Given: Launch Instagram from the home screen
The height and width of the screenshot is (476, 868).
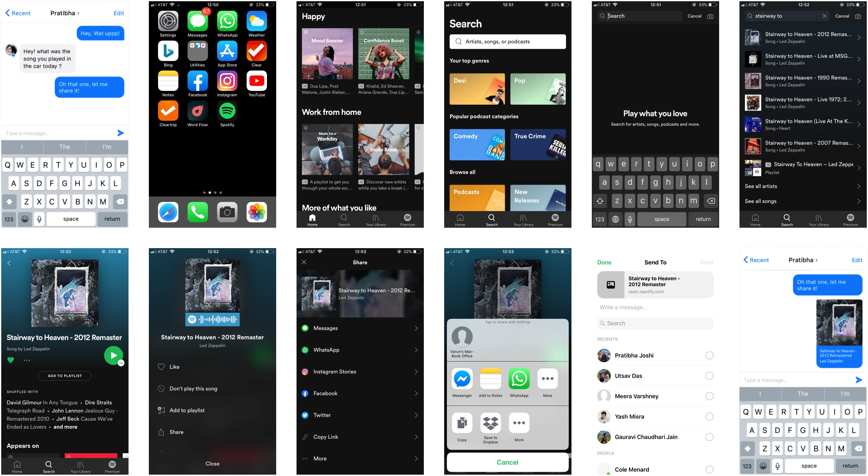Looking at the screenshot, I should 227,81.
